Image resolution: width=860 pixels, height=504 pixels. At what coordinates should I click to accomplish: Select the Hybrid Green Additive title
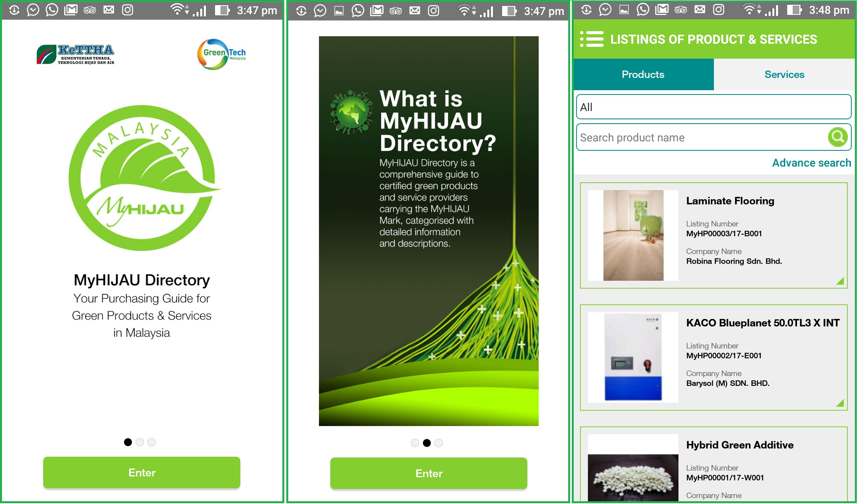[740, 445]
